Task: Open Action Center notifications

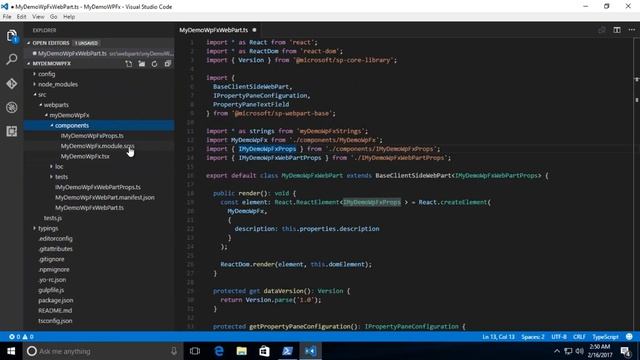Action: pos(626,351)
